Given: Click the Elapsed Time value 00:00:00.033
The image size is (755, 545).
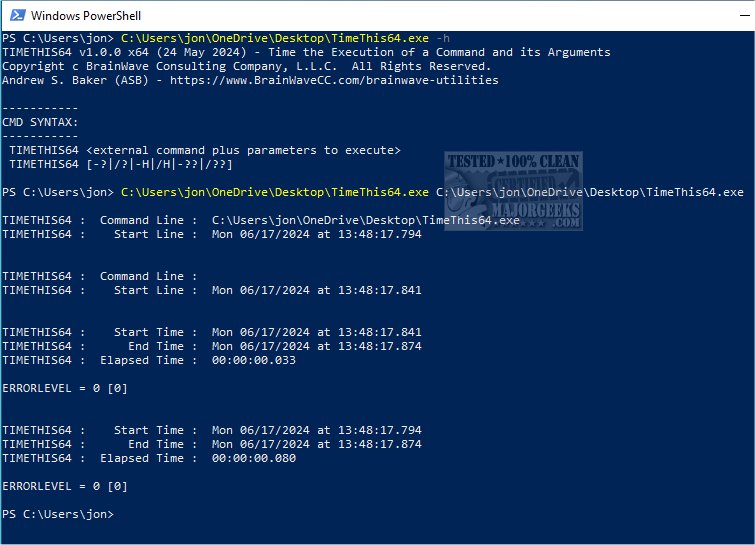Looking at the screenshot, I should click(253, 360).
